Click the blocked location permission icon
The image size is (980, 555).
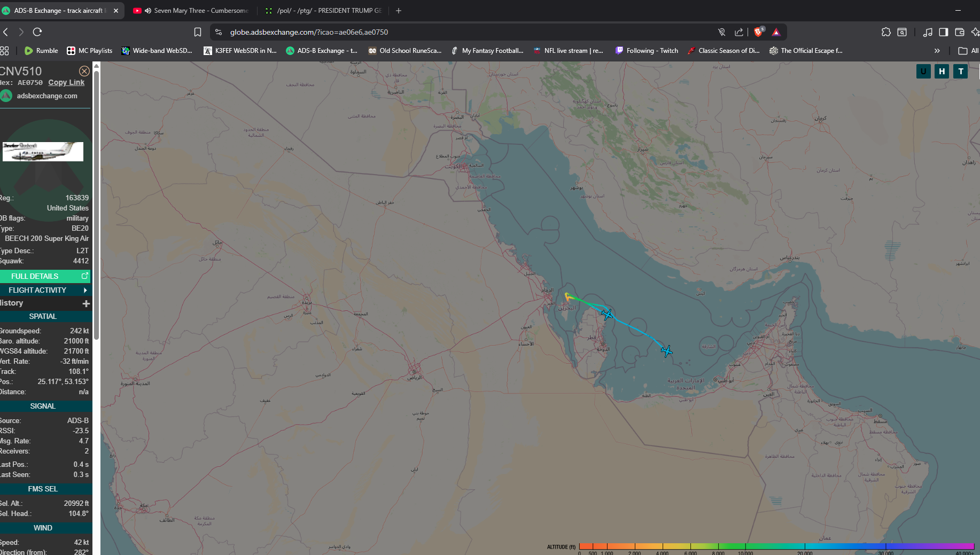721,32
